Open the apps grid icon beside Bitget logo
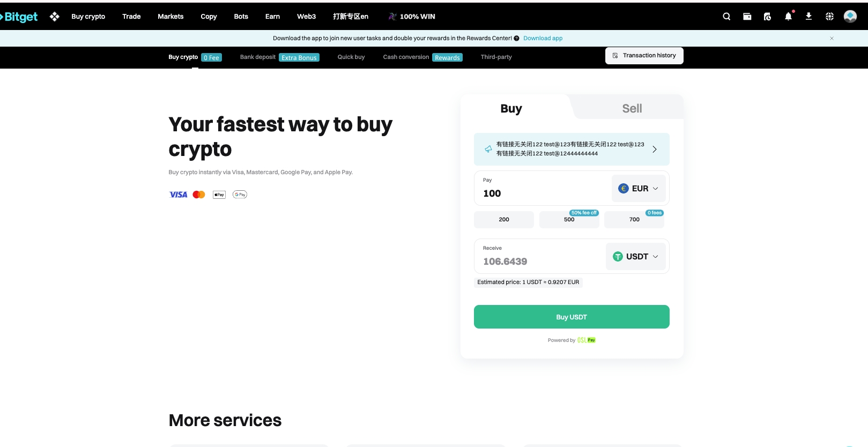868x447 pixels. point(55,17)
